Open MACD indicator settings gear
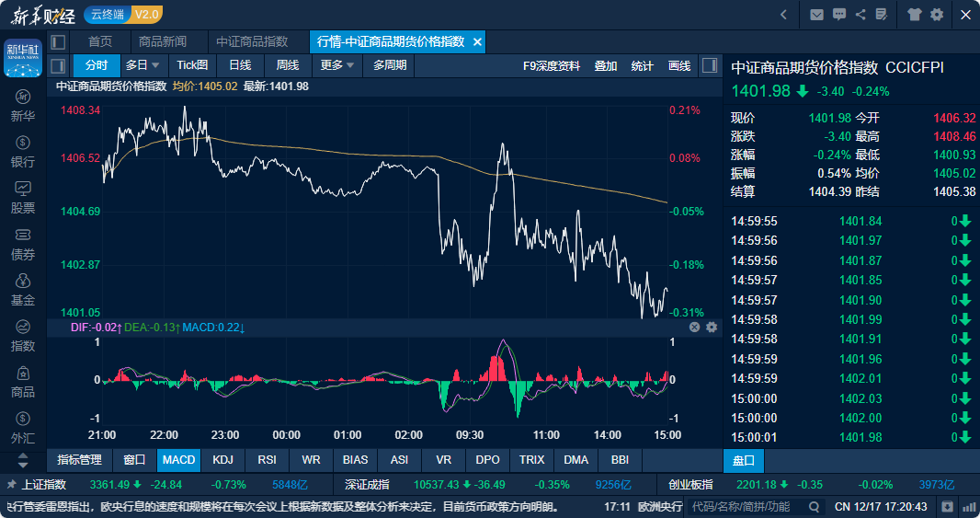The image size is (980, 518). pyautogui.click(x=711, y=328)
